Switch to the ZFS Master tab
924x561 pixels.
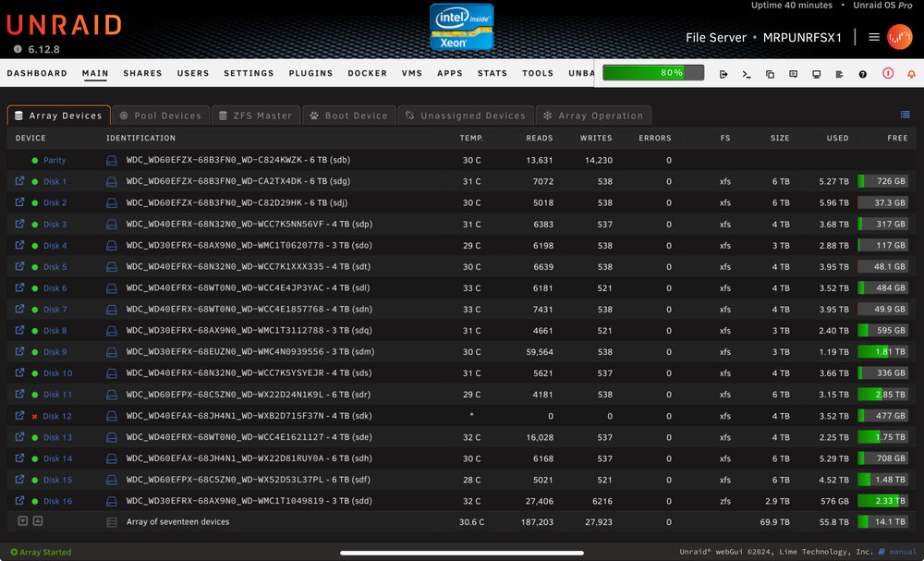click(256, 116)
